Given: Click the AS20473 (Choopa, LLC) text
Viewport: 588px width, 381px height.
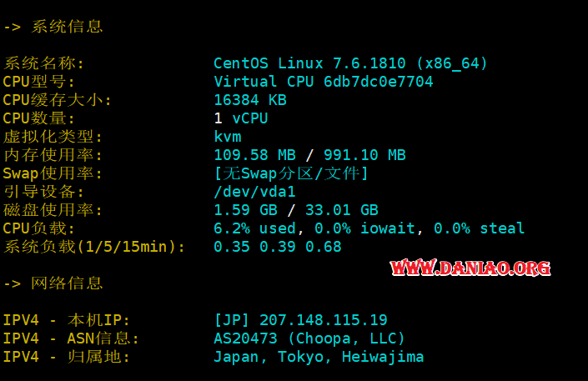Looking at the screenshot, I should pos(309,338).
